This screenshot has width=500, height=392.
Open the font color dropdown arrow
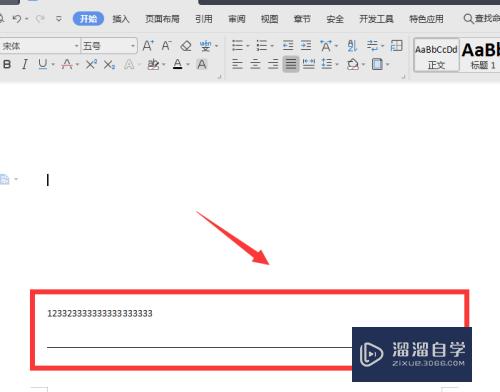pos(188,64)
